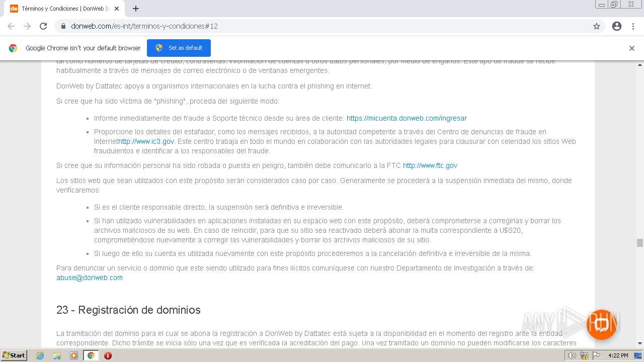Click the 4:22 PM system clock
The width and height of the screenshot is (644, 362).
coord(618,355)
